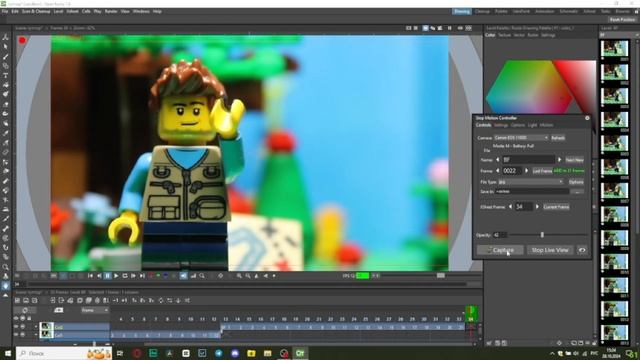Viewport: 640px width, 360px height.
Task: Toggle Loop playback icon
Action: 125,276
